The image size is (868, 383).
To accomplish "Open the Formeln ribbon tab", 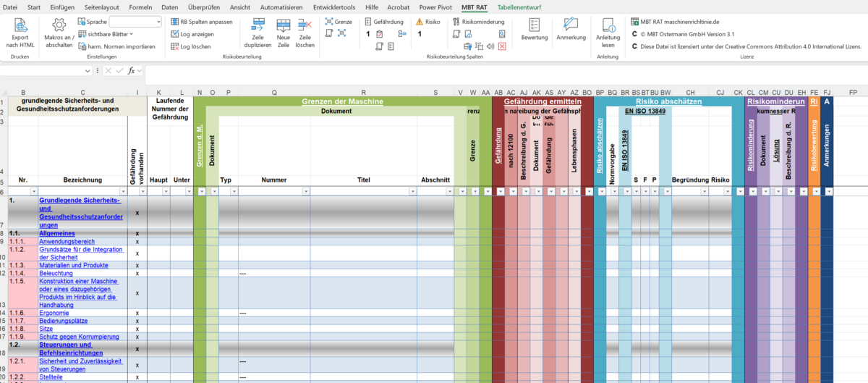I will pyautogui.click(x=140, y=7).
